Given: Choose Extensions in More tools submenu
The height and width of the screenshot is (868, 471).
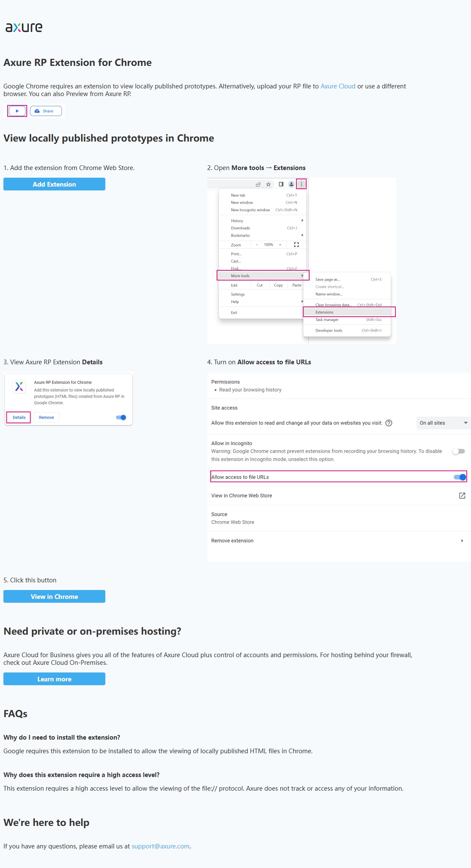Looking at the screenshot, I should tap(349, 312).
